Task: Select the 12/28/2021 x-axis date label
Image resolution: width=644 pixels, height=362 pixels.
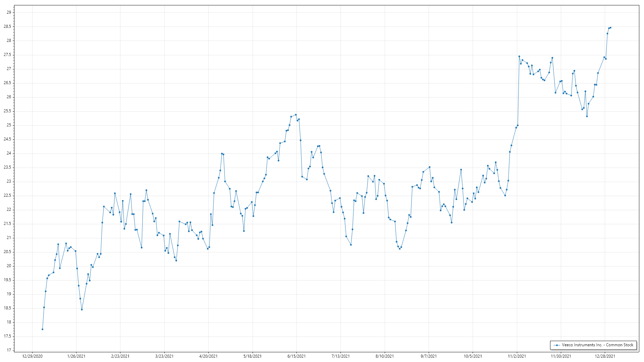Action: 605,356
